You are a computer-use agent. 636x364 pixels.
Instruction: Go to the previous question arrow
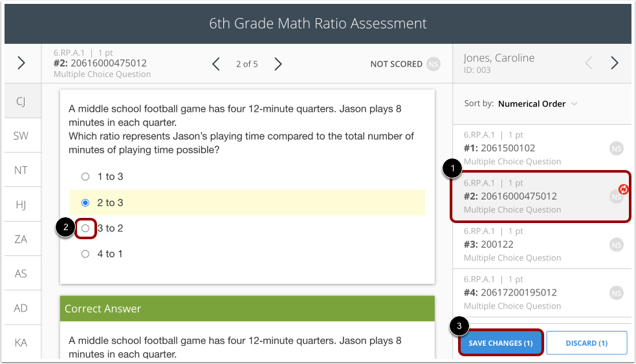(x=216, y=64)
